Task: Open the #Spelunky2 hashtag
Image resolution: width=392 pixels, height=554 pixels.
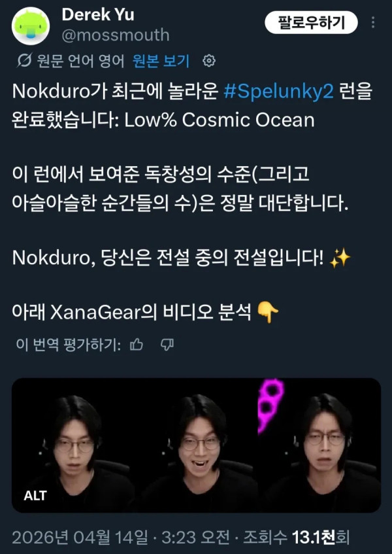Action: 279,92
